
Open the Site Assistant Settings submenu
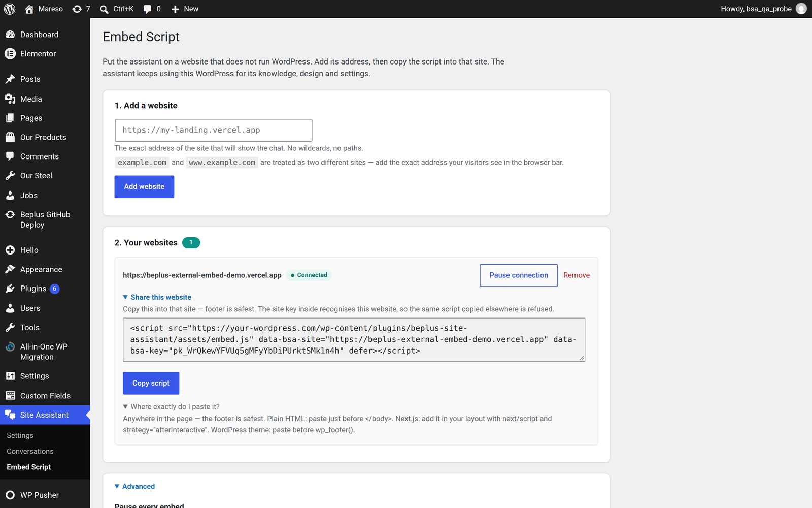point(20,436)
